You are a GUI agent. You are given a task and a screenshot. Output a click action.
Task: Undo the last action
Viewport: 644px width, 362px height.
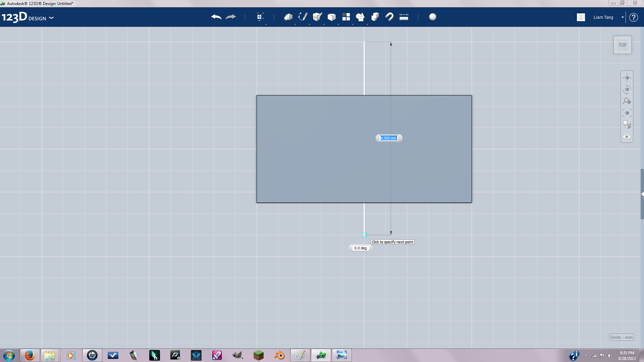click(x=216, y=17)
